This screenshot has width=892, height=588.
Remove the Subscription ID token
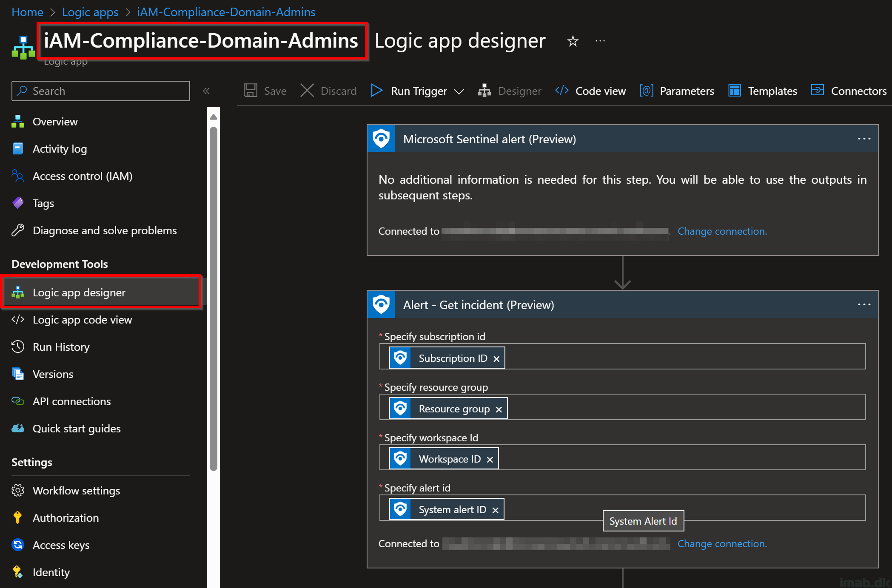coord(496,359)
